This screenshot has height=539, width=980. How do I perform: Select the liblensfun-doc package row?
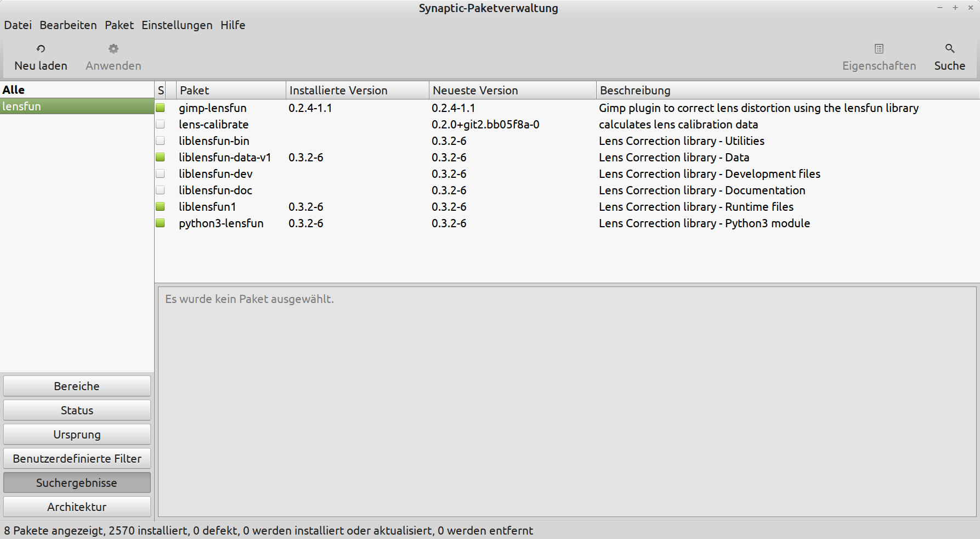coord(216,190)
